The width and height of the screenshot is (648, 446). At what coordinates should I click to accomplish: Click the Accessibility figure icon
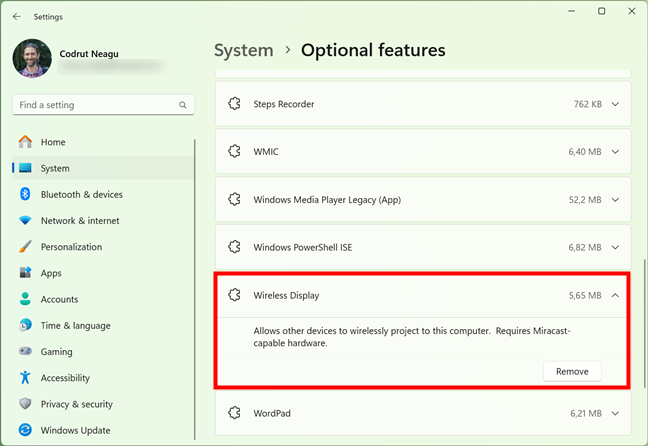[25, 377]
